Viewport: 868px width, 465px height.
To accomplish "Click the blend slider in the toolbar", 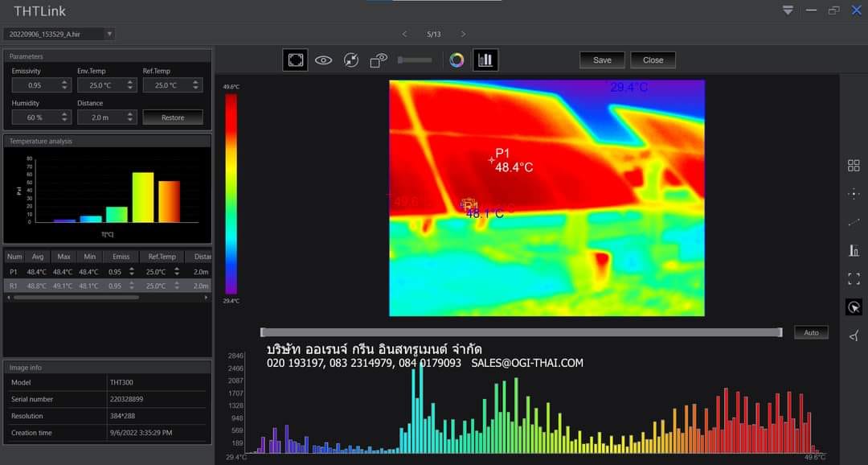I will coord(415,60).
